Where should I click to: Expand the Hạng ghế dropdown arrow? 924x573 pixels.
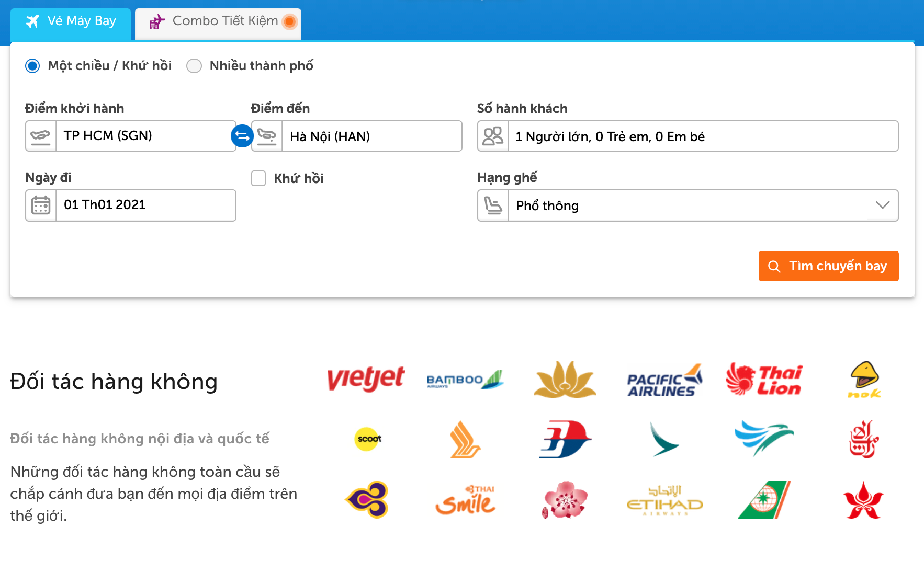(x=882, y=205)
